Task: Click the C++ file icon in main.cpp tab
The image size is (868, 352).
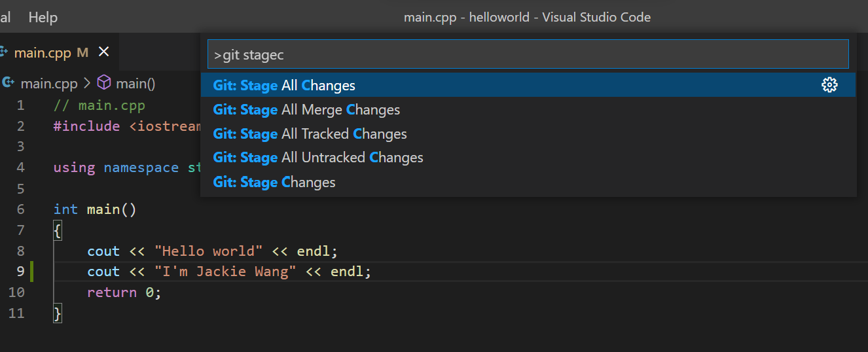Action: [3, 52]
